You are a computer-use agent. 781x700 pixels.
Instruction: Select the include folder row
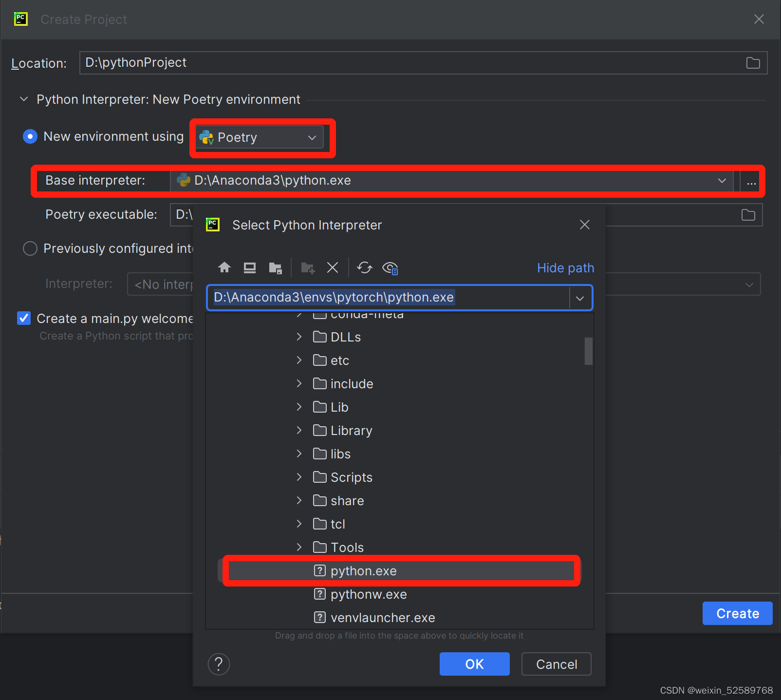tap(400, 383)
